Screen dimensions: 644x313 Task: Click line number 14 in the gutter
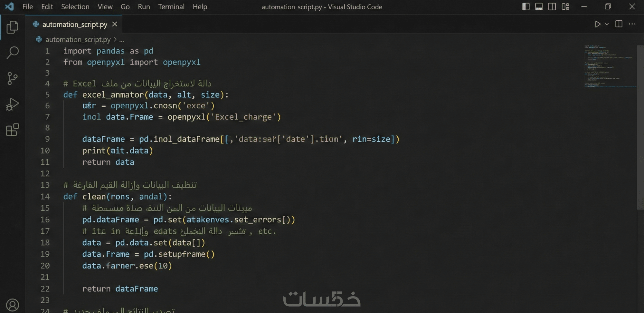click(x=45, y=197)
